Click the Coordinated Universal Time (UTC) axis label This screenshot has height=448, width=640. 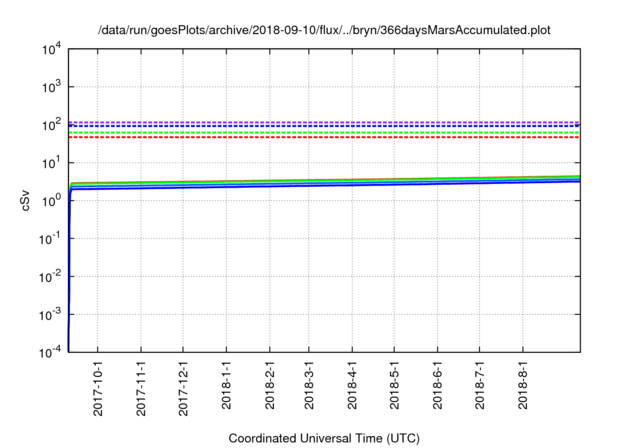324,438
